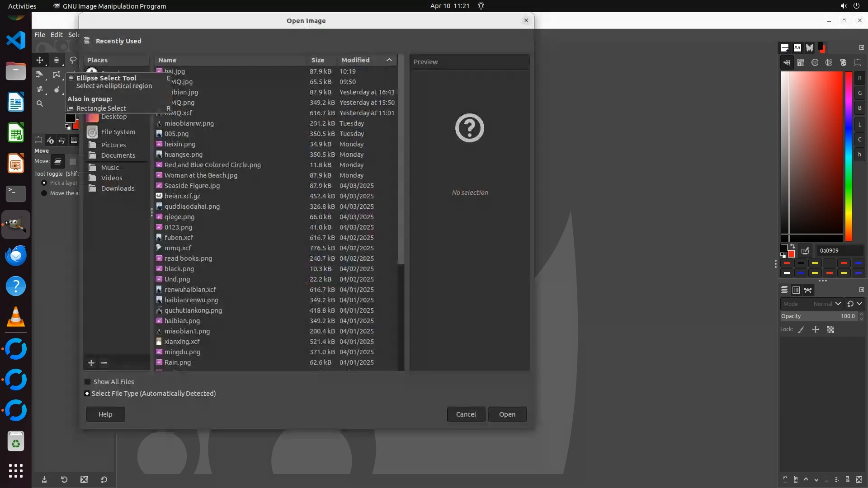The image size is (868, 488).
Task: Enable the Show All Files checkbox
Action: point(88,382)
